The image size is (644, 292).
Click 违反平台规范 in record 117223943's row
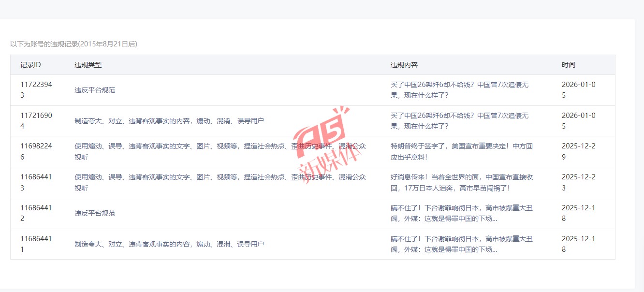pos(95,90)
